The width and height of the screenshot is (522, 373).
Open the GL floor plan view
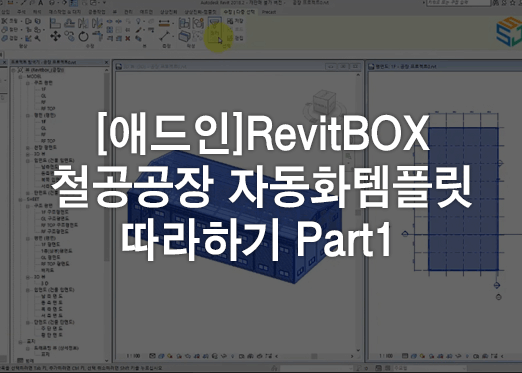(x=44, y=128)
